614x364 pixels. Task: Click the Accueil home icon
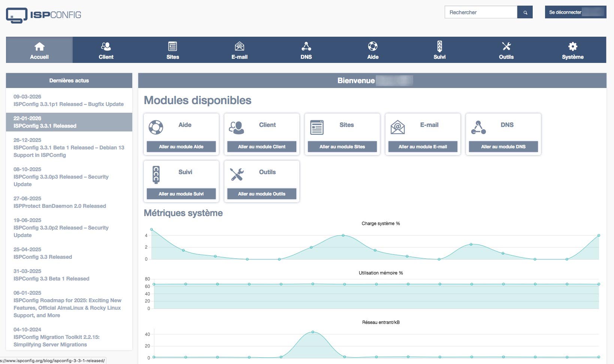39,46
